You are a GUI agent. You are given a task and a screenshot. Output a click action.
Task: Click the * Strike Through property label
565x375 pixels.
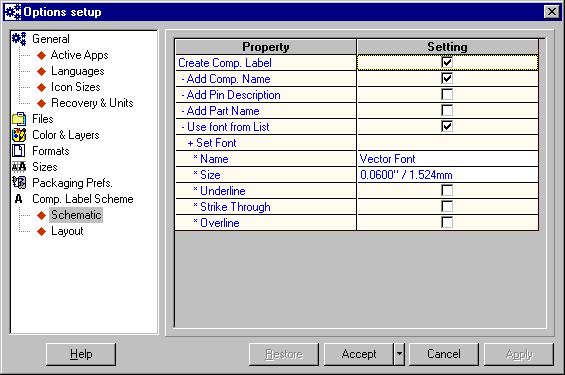(232, 207)
